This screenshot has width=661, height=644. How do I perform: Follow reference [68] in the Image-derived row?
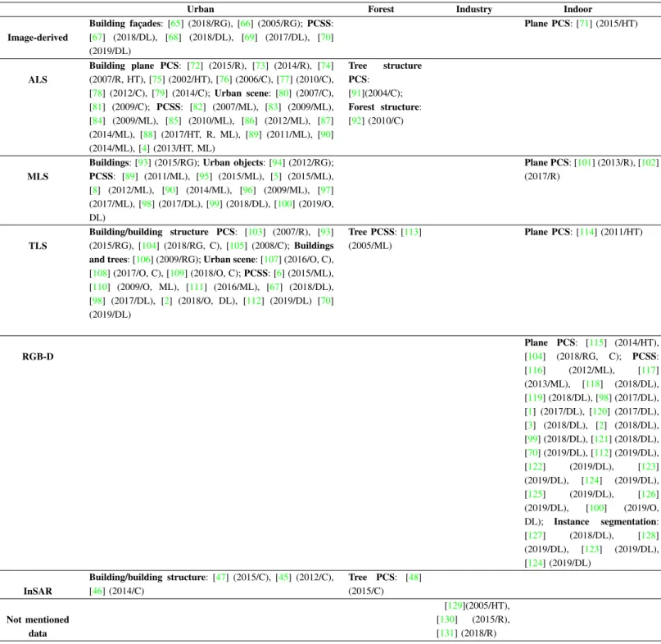click(x=174, y=38)
